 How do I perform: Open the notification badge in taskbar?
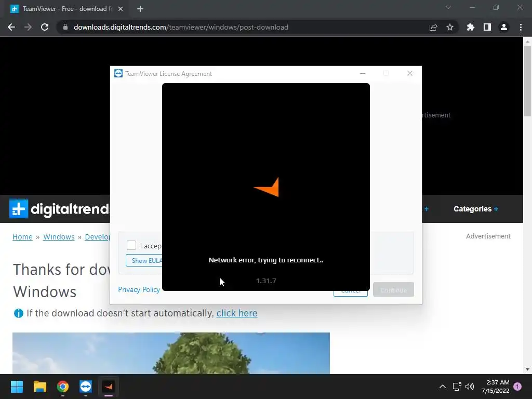tap(517, 387)
